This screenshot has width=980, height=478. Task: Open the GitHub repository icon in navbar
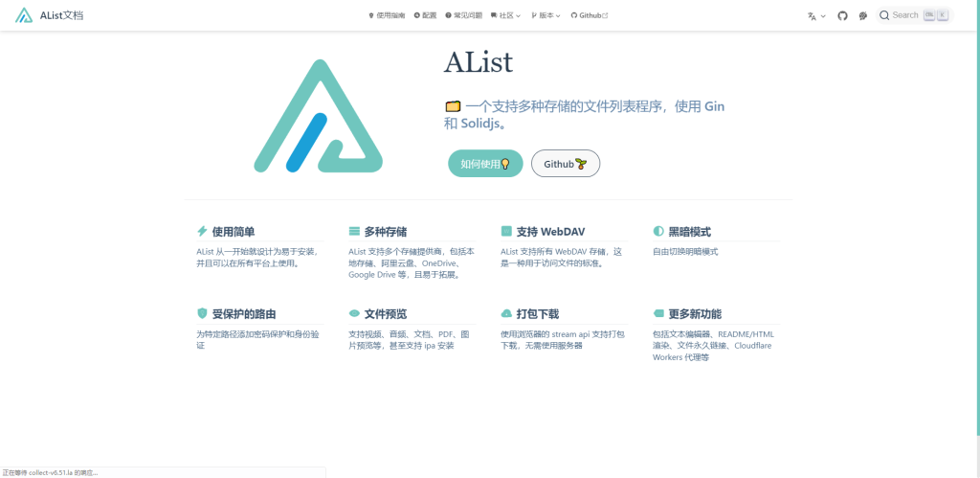[x=842, y=15]
